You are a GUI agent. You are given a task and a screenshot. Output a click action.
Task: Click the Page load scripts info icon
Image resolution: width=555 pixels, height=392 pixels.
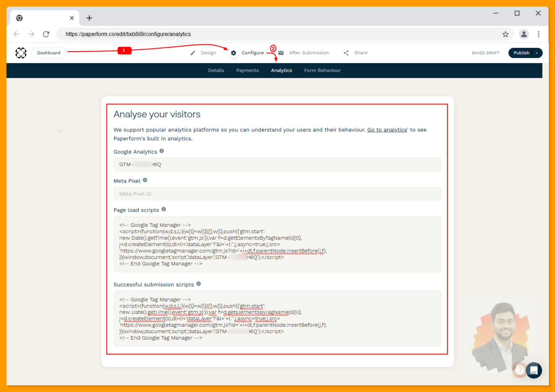(x=164, y=209)
